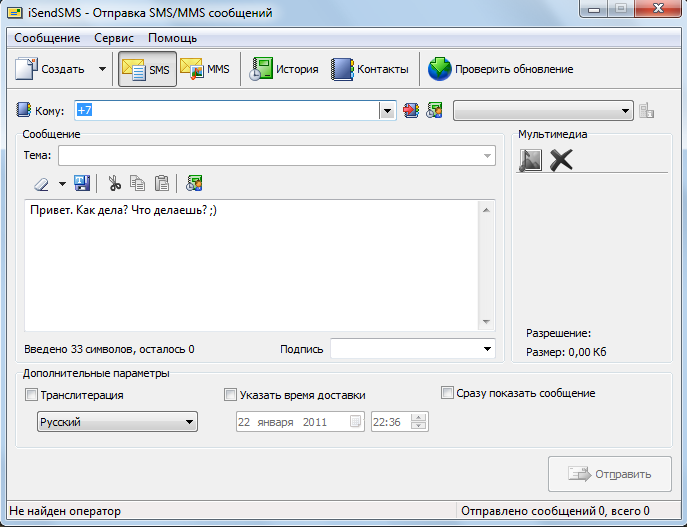Expand the Подпись signature dropdown
This screenshot has height=527, width=687.
pos(487,349)
